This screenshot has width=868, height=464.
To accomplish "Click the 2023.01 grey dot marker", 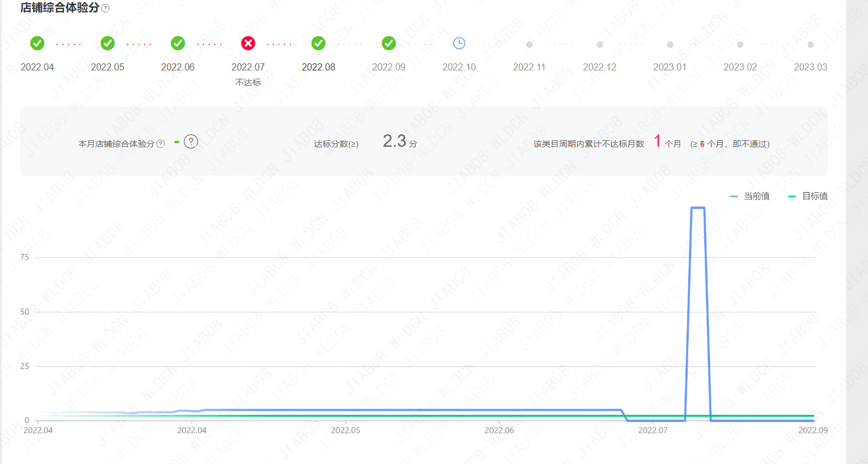I will pyautogui.click(x=670, y=44).
